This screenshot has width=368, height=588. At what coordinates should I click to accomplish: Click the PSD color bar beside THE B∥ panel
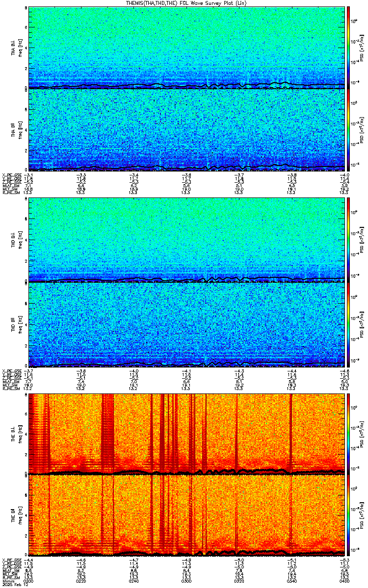pos(349,515)
